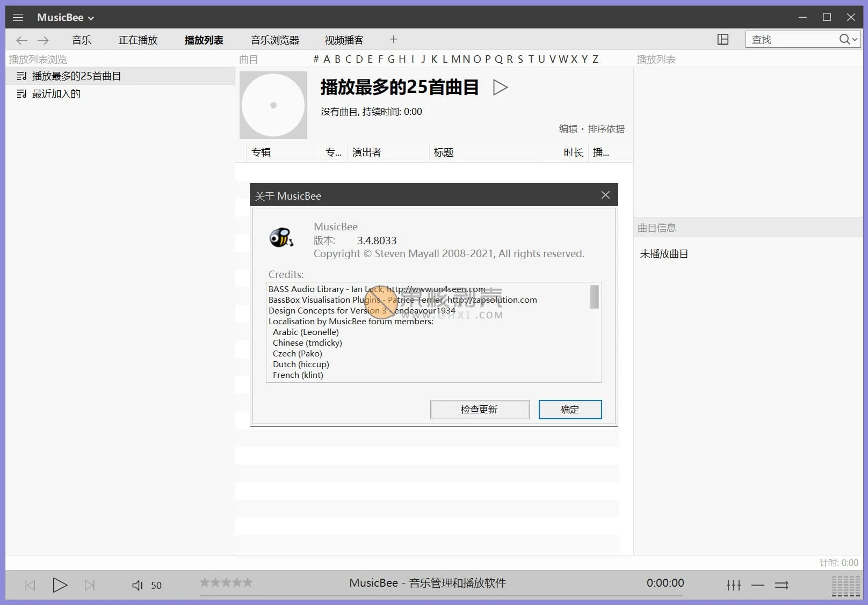Viewport: 868px width, 605px height.
Task: Go forward with the right arrow
Action: coord(43,40)
